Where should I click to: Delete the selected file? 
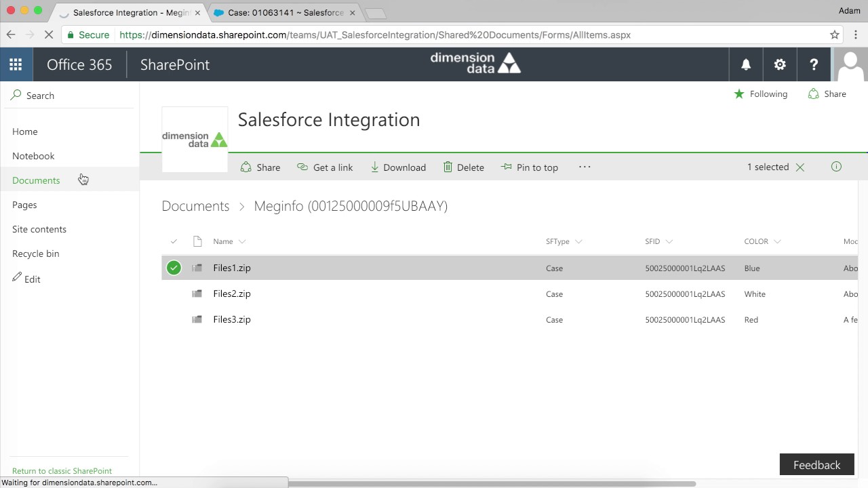pyautogui.click(x=464, y=167)
